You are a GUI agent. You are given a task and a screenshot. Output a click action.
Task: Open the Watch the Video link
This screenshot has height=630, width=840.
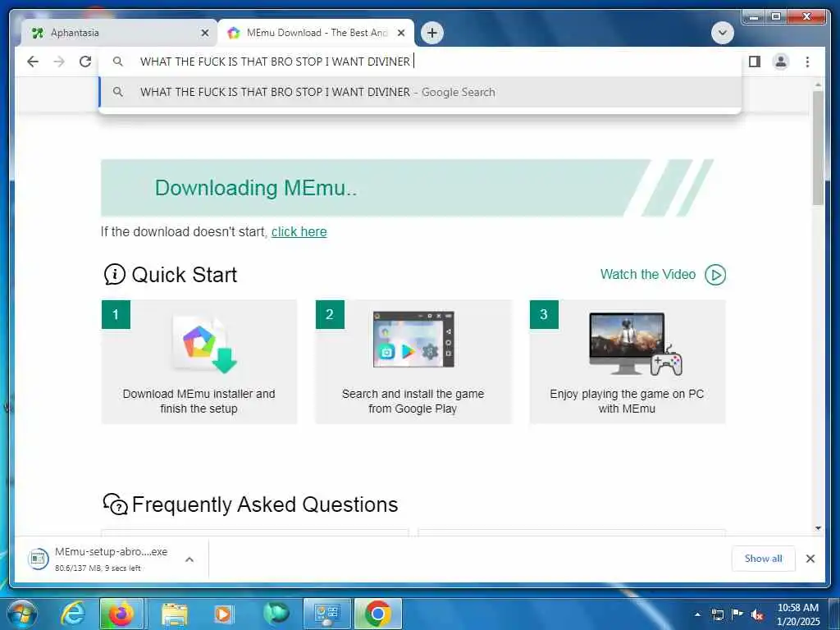648,274
